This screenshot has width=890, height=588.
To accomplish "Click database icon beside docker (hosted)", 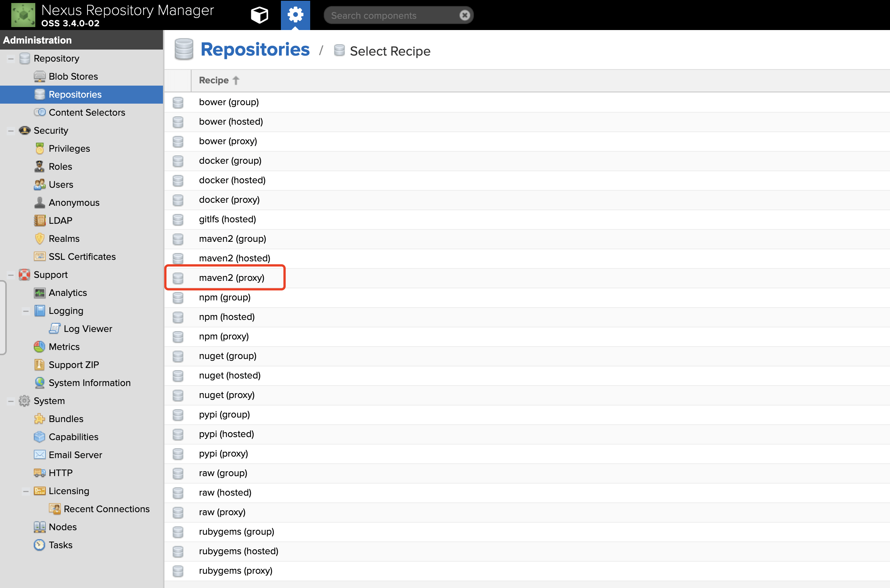I will (x=178, y=181).
